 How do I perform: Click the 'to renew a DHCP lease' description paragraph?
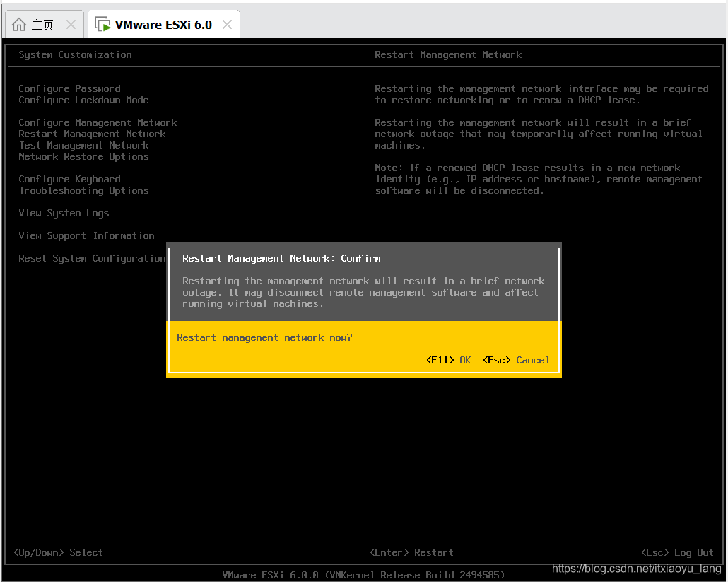click(x=541, y=94)
